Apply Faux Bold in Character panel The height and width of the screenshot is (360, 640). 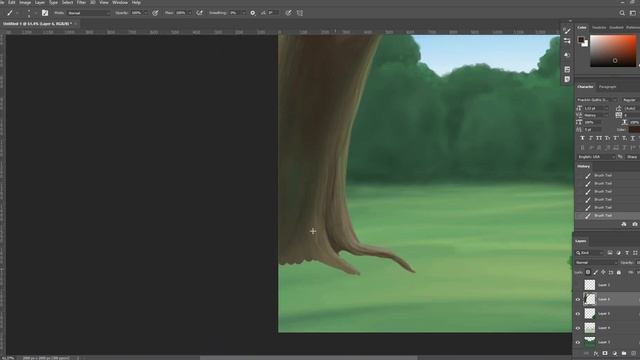582,138
